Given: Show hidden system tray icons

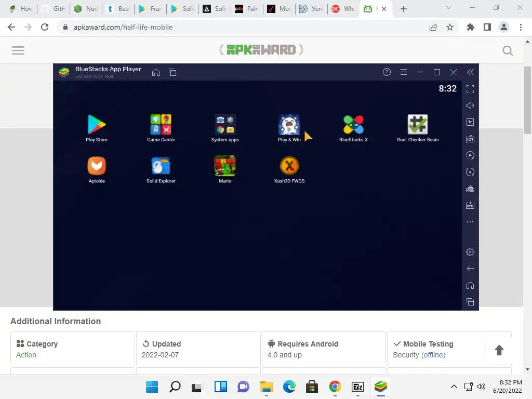Looking at the screenshot, I should click(x=454, y=387).
